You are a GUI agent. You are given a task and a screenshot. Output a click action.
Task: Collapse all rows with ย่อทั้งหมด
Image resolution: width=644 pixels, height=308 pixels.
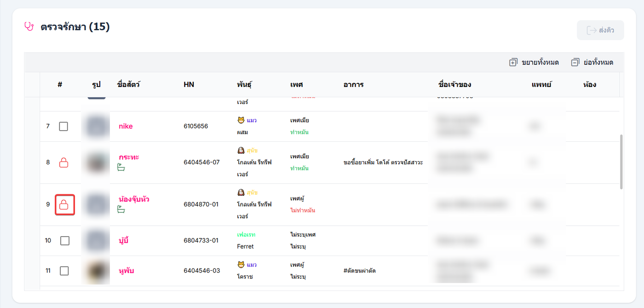pos(592,62)
